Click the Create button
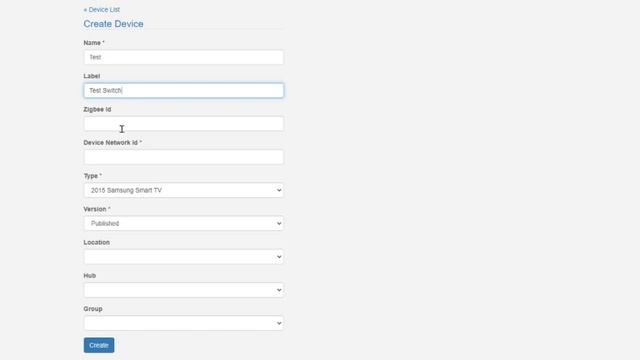640x360 pixels. pos(99,345)
